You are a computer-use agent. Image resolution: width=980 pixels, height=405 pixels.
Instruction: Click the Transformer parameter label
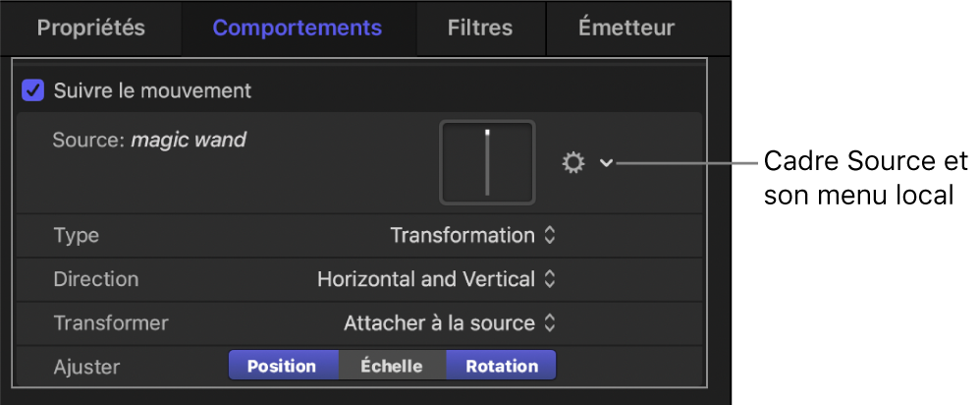coord(110,322)
